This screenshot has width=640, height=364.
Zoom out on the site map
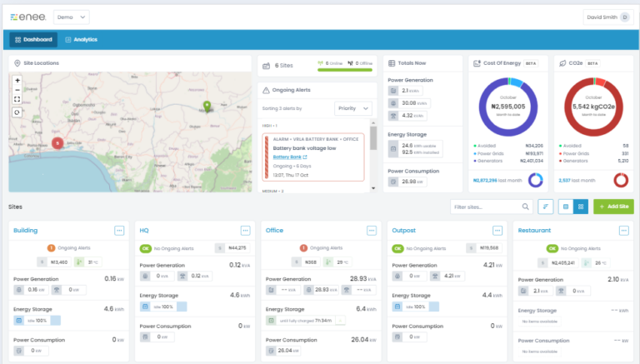click(17, 90)
